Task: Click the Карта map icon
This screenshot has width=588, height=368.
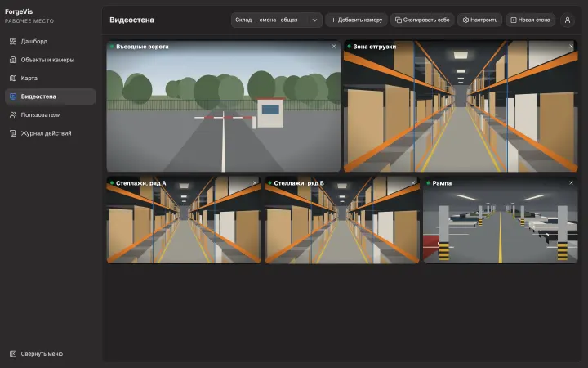Action: 13,79
